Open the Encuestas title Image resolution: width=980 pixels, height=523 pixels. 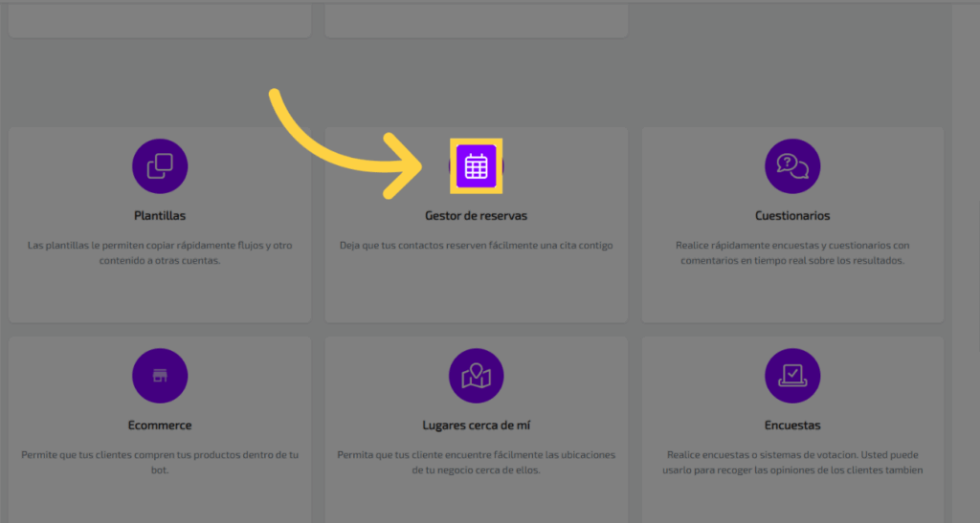[x=792, y=425]
